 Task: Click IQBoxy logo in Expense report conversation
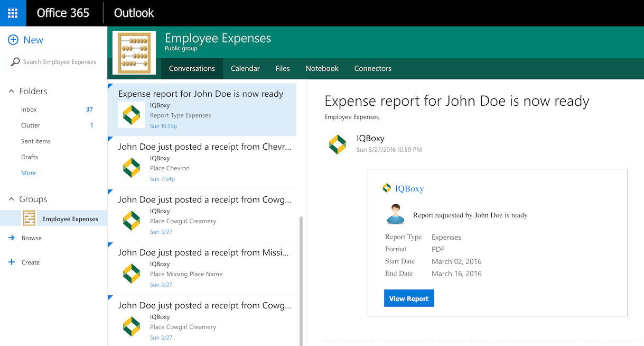132,115
